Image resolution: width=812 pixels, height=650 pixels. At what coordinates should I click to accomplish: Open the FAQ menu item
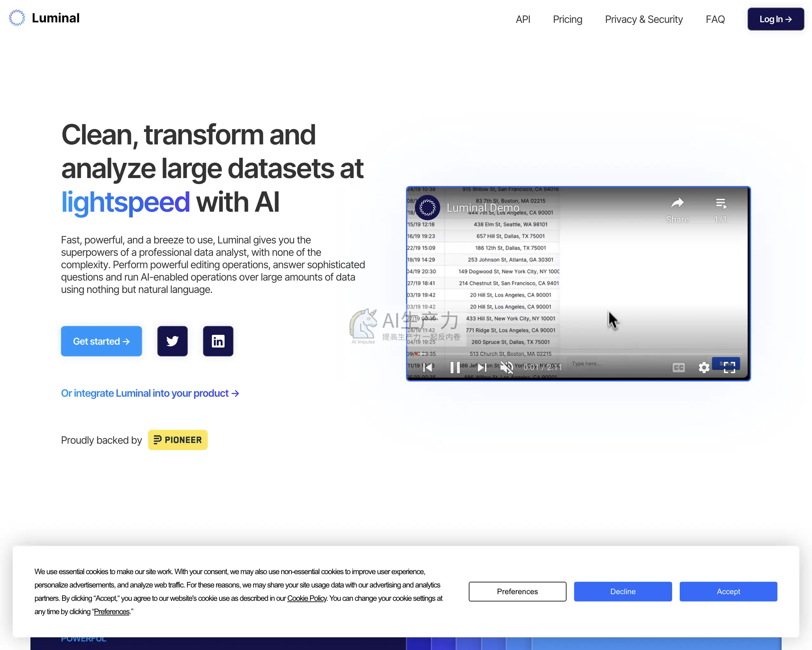coord(715,19)
